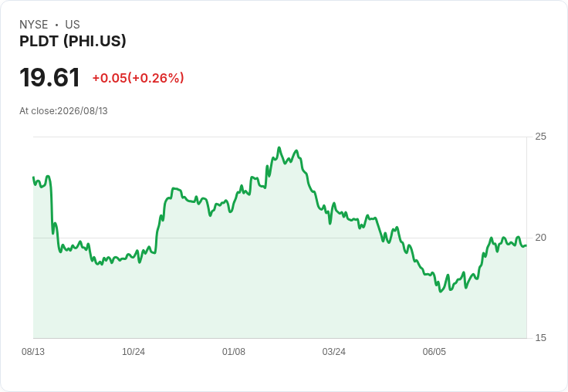568x392 pixels.
Task: Click the 15 y-axis label
Action: (540, 338)
